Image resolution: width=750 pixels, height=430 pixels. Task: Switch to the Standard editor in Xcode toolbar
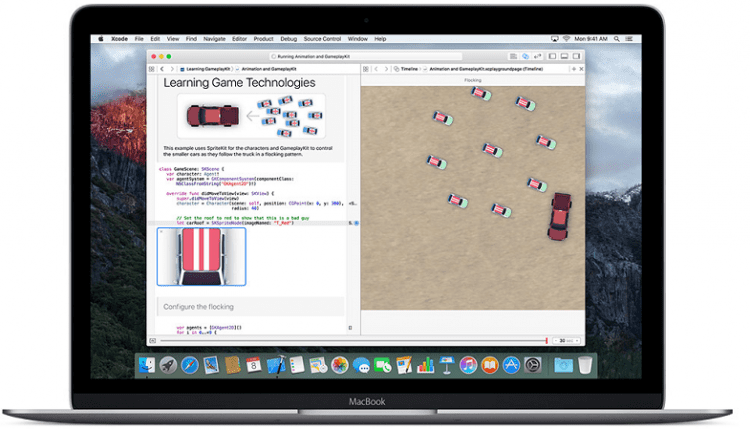coord(513,56)
